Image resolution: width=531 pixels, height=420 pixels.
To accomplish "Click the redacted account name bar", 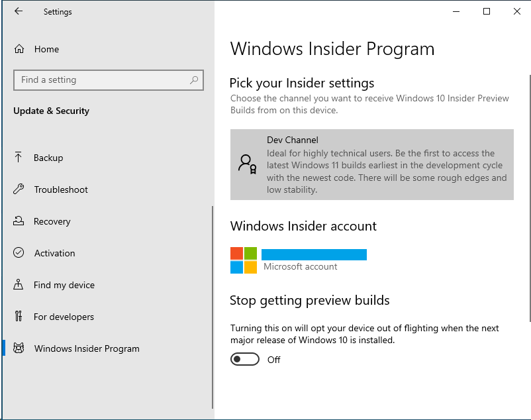I will click(314, 254).
